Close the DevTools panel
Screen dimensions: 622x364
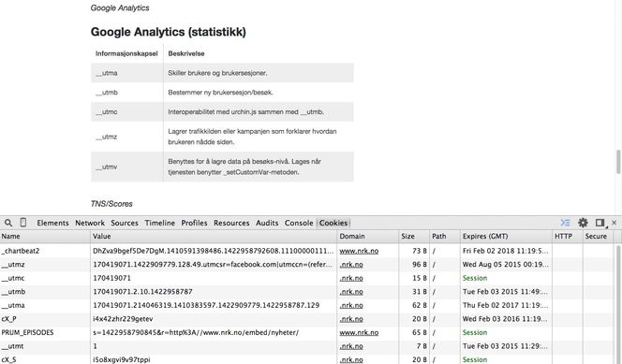pos(615,223)
